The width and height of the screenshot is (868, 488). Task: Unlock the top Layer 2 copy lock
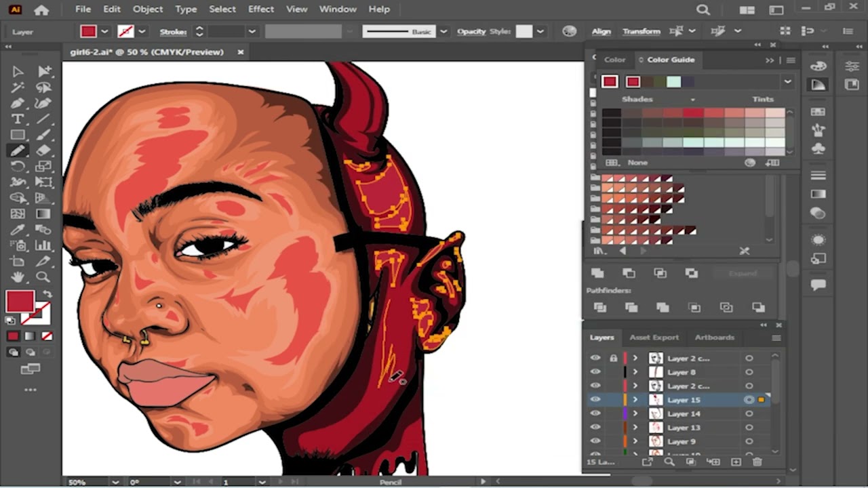click(x=613, y=358)
